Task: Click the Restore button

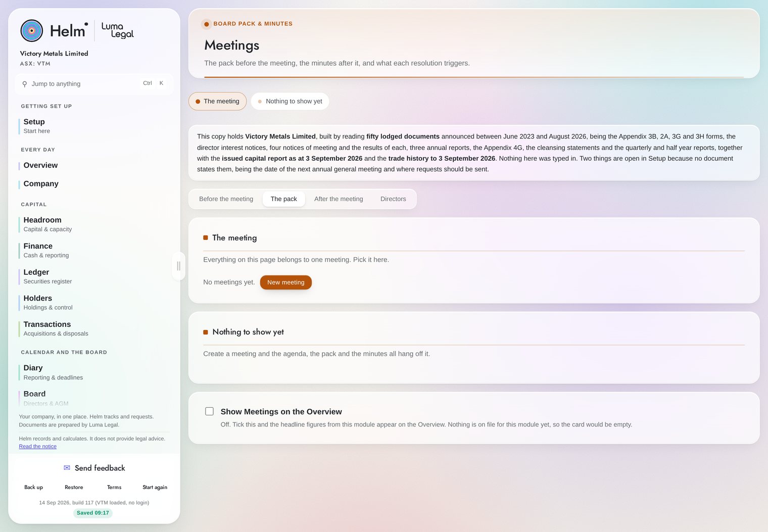Action: coord(74,488)
